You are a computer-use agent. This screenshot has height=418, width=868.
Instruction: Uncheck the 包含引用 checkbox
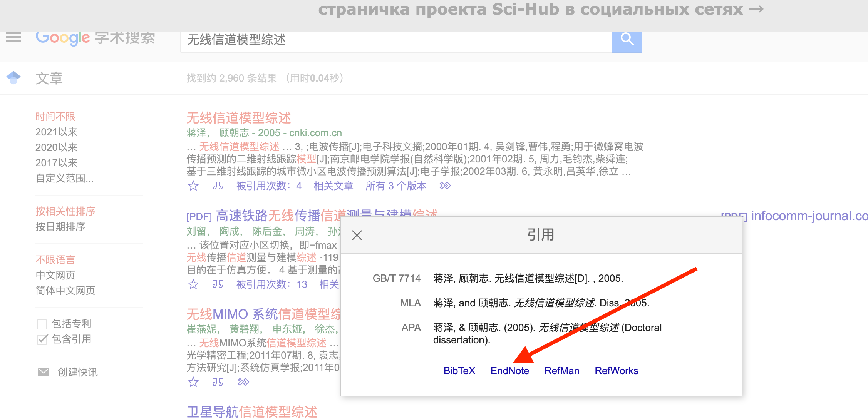coord(42,339)
